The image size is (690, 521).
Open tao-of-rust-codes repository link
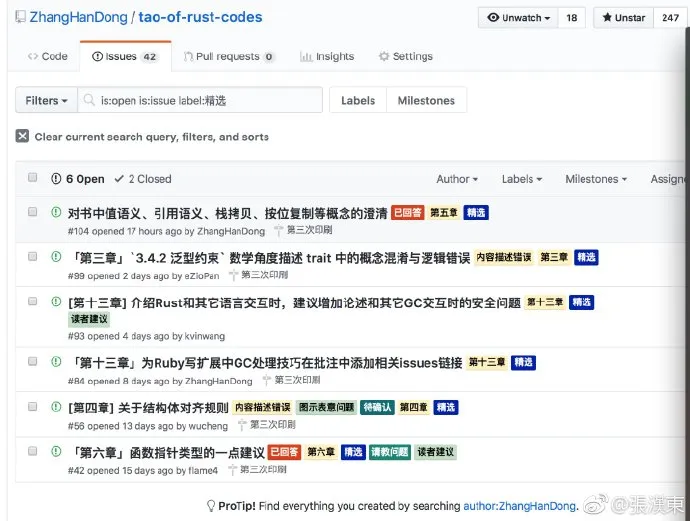click(200, 17)
